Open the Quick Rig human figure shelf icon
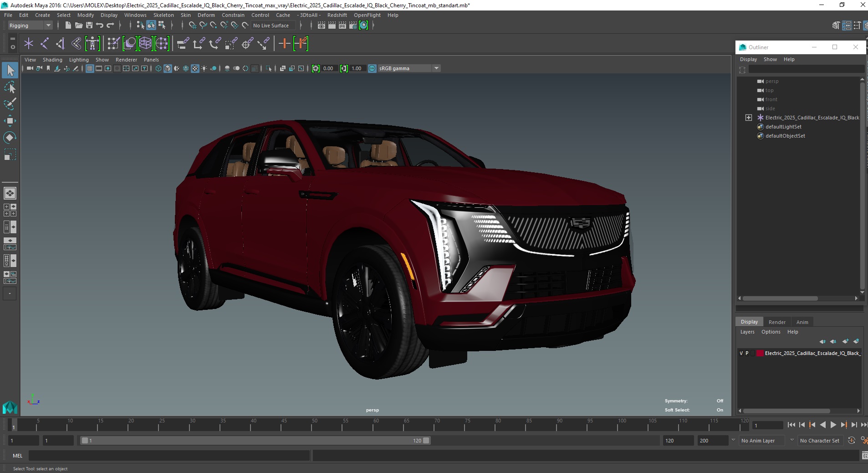The width and height of the screenshot is (868, 473). pos(92,44)
